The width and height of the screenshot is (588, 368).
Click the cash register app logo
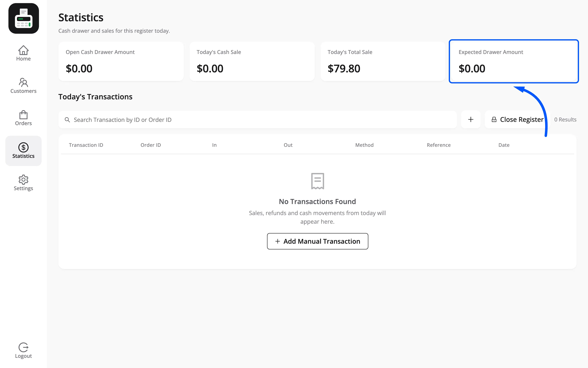(x=23, y=18)
